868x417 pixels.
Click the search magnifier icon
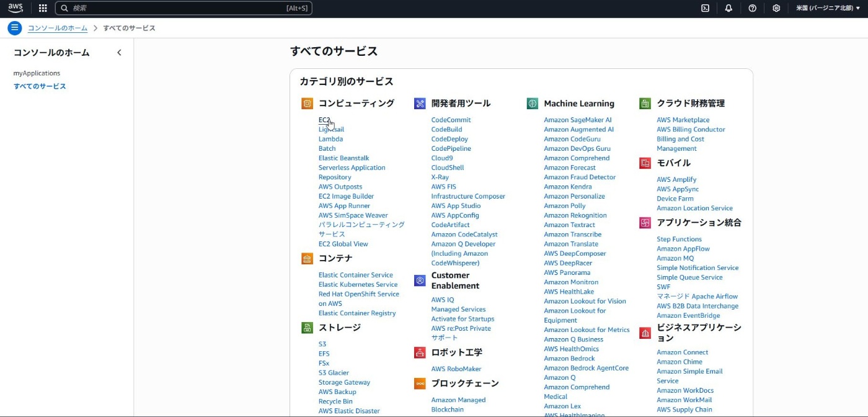point(64,8)
